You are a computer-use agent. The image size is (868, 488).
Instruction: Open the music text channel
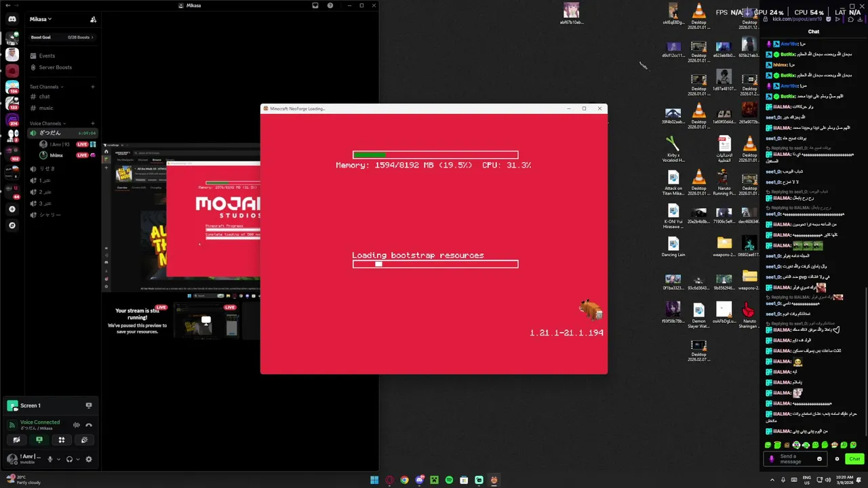click(45, 108)
